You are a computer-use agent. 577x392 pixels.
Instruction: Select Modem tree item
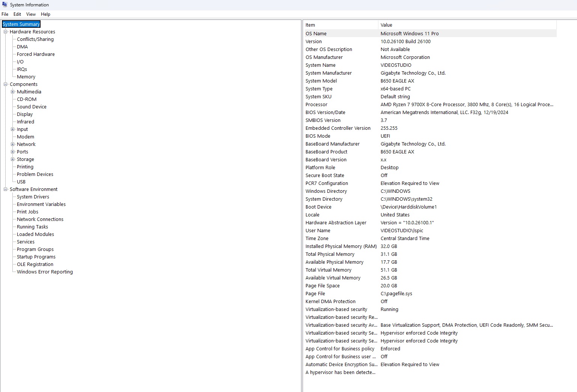point(26,137)
